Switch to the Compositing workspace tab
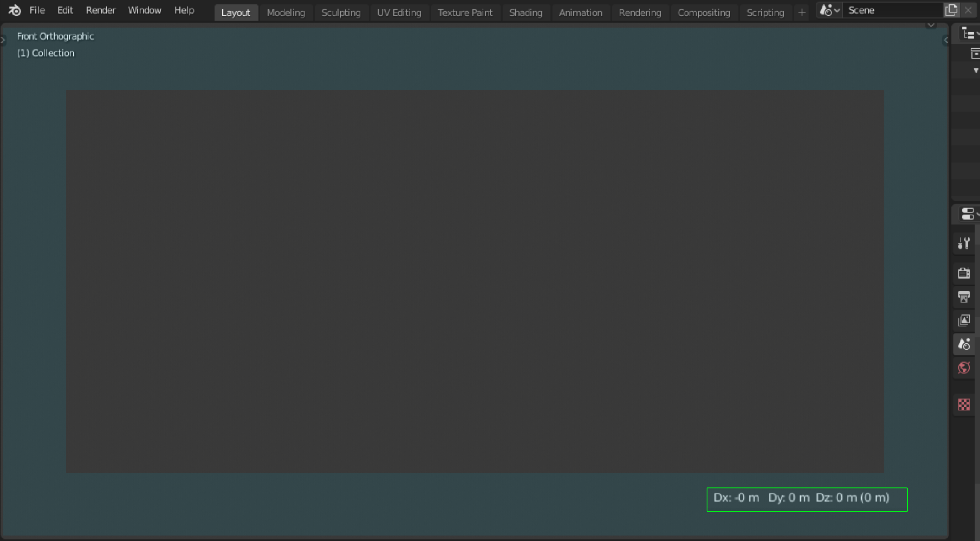This screenshot has width=980, height=541. pos(704,12)
